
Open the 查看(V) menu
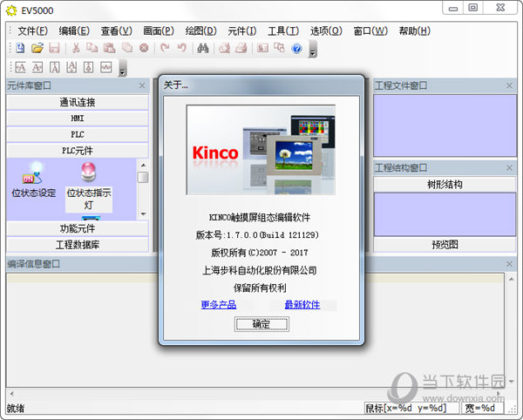click(x=117, y=31)
